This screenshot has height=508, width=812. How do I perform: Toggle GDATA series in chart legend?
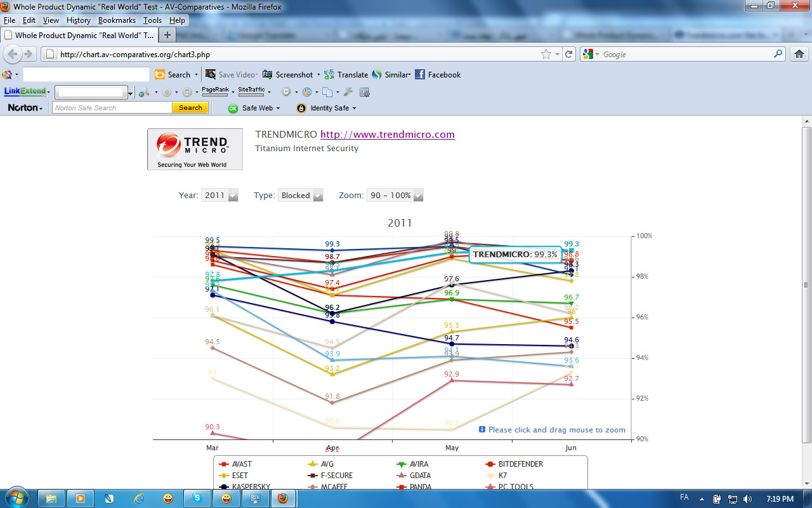414,476
